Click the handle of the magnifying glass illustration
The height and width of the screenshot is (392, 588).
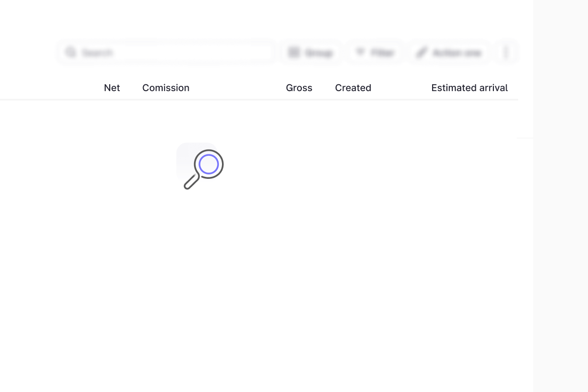(191, 182)
